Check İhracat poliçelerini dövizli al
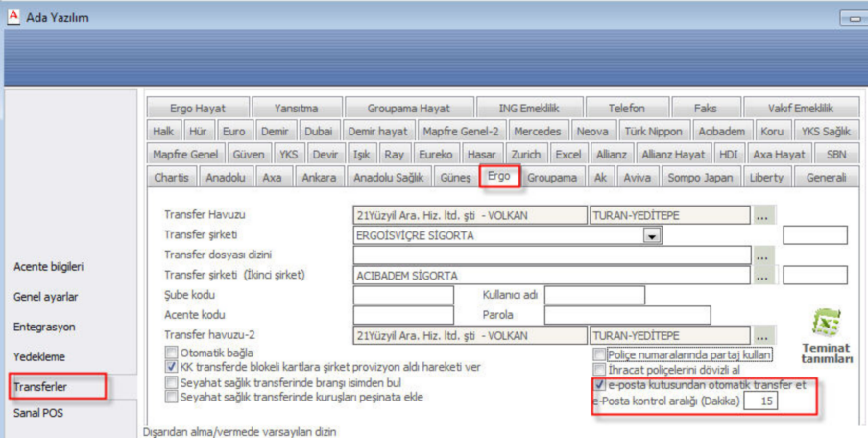 [x=600, y=371]
